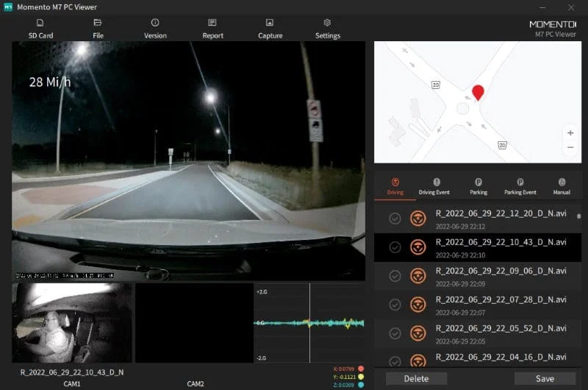Check the R_2022_06_29_22_10_43_D_N.avi checkbox
Screen dimensions: 588x390
tap(395, 247)
